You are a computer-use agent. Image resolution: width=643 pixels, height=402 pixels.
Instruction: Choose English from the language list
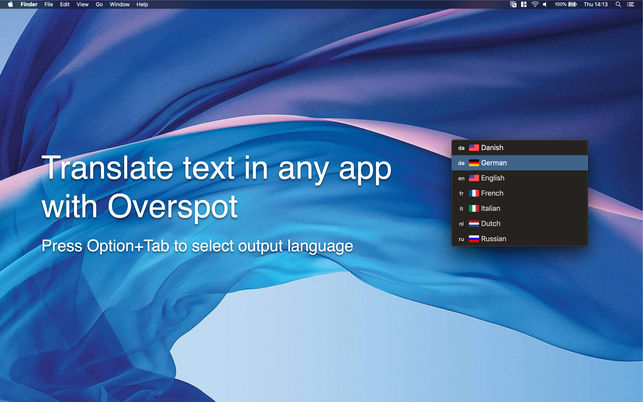pyautogui.click(x=520, y=178)
